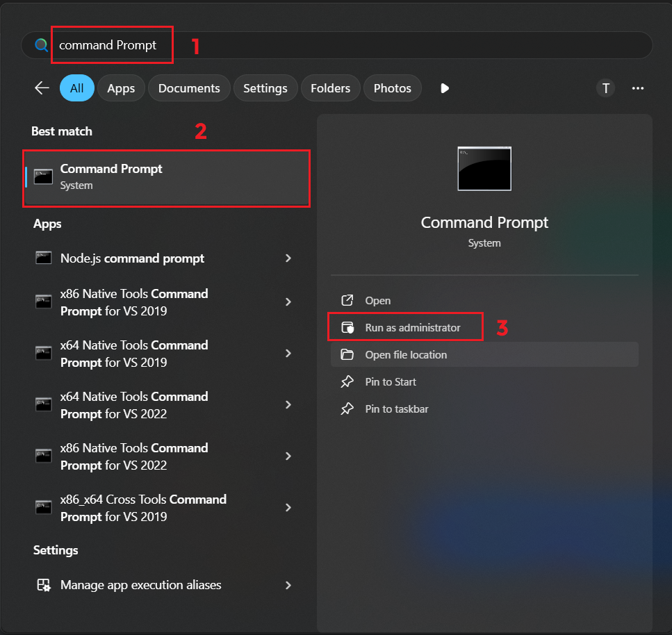Expand x64 Native Tools VS 2022 chevron
Screen dimensions: 672x635
pos(288,405)
